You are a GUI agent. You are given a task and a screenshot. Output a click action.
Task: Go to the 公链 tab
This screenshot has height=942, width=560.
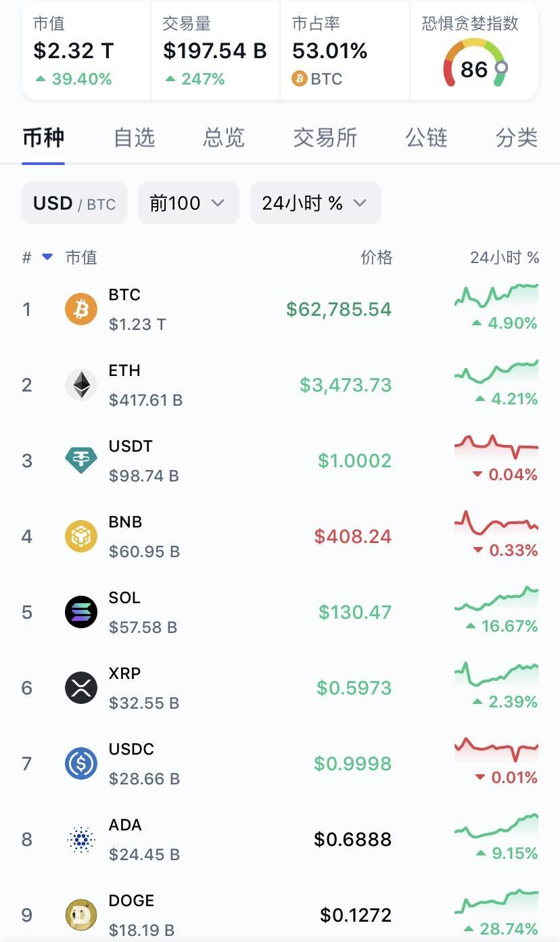[x=426, y=138]
